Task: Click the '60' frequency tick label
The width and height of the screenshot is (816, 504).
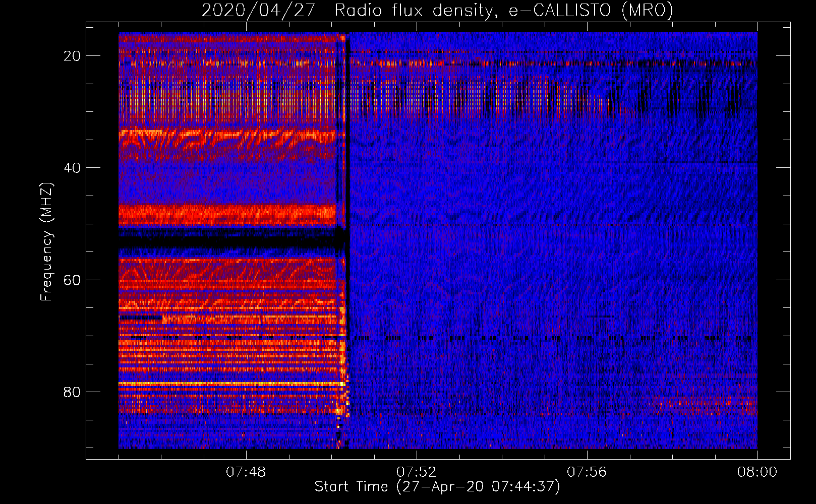Action: (72, 280)
